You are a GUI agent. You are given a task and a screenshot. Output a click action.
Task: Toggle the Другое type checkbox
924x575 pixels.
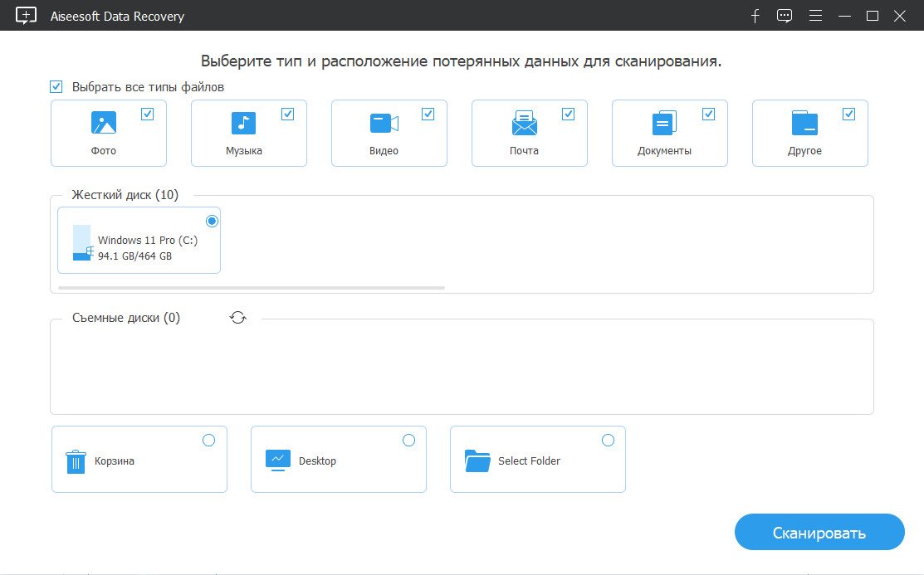pyautogui.click(x=848, y=115)
